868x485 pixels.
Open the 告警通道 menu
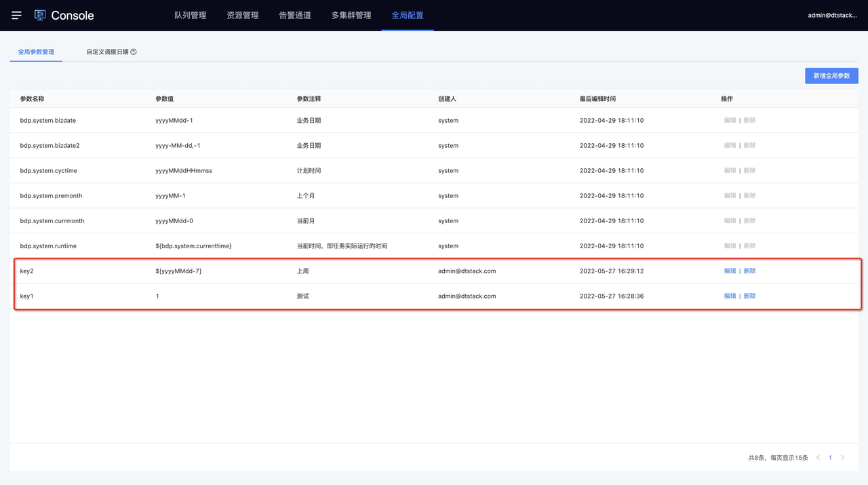coord(295,15)
